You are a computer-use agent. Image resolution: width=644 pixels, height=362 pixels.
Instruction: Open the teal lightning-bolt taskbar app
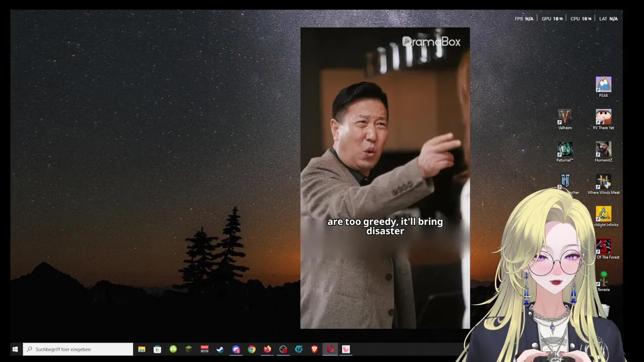coord(299,349)
